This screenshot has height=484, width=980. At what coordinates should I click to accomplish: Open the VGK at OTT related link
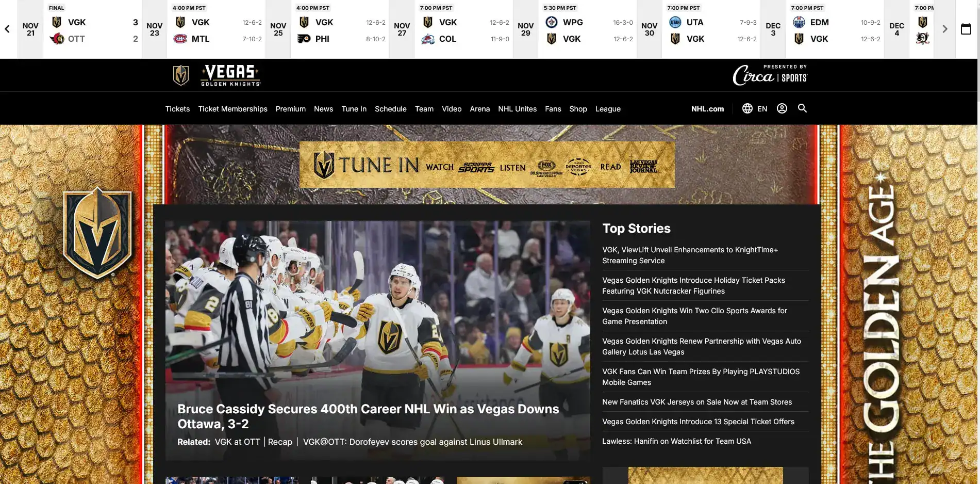click(x=238, y=442)
